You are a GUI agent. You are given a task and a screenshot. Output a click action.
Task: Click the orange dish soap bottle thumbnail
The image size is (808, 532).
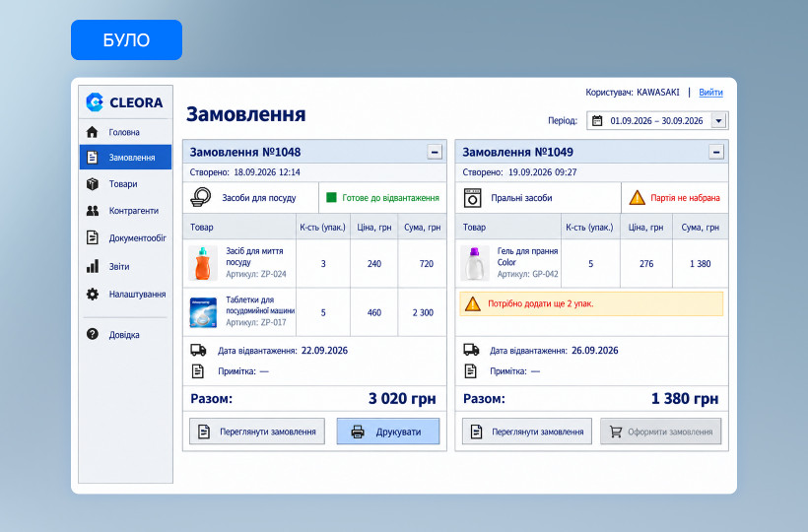pos(203,263)
